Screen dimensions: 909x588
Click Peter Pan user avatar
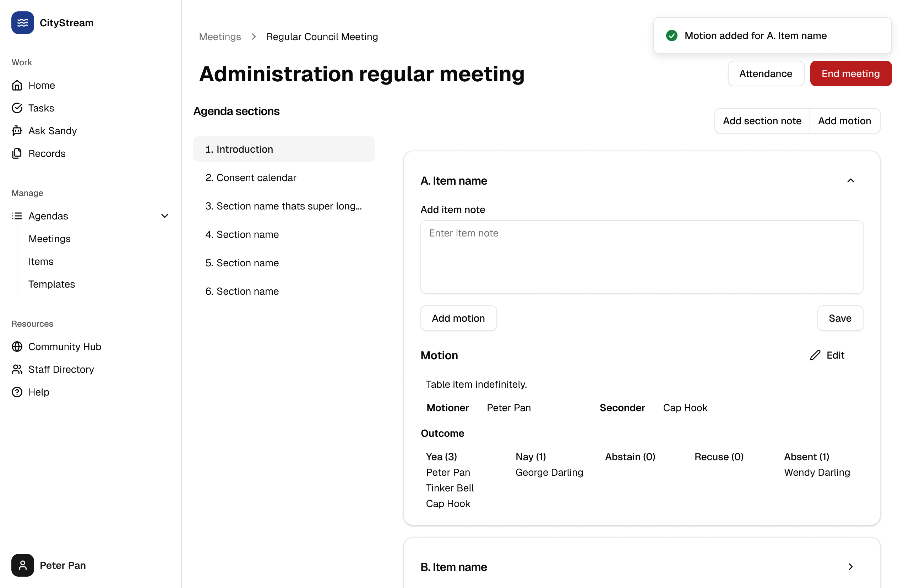coord(22,565)
